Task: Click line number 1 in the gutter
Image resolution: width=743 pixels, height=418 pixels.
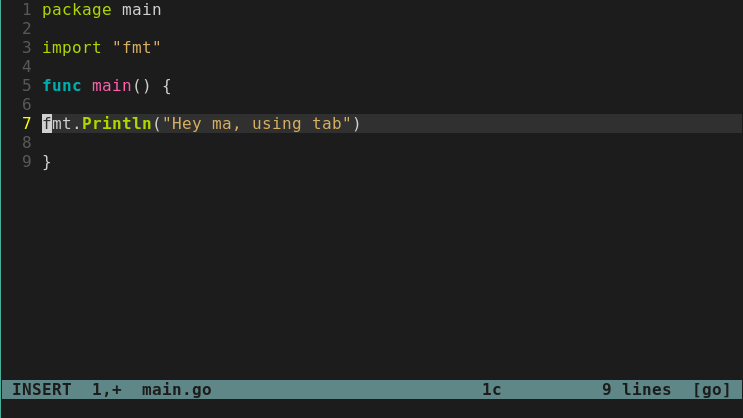Action: 27,9
